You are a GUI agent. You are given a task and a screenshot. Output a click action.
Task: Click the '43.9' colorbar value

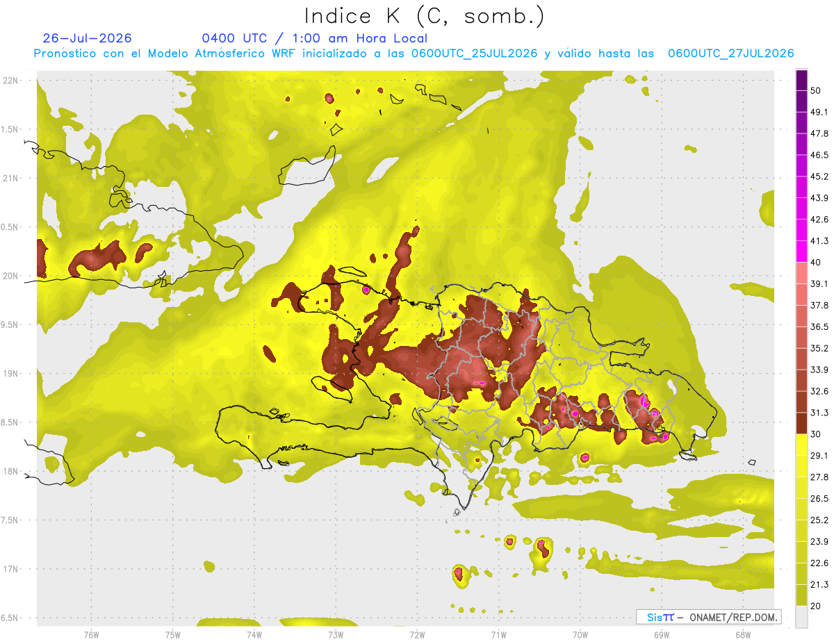point(820,198)
